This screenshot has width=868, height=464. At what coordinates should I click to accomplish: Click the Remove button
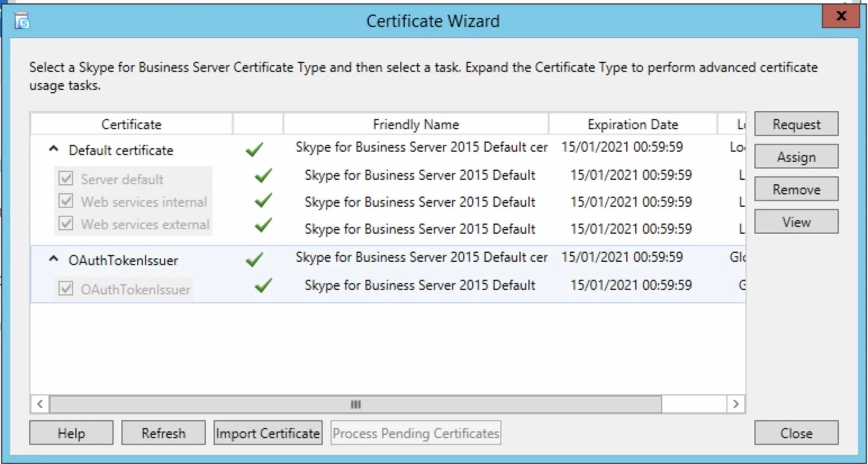[x=796, y=189]
